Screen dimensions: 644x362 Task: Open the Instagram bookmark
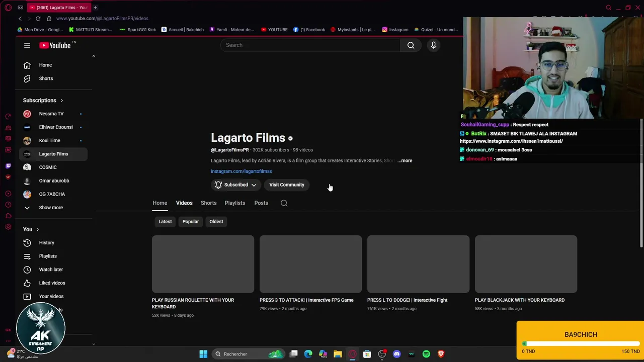coord(395,30)
